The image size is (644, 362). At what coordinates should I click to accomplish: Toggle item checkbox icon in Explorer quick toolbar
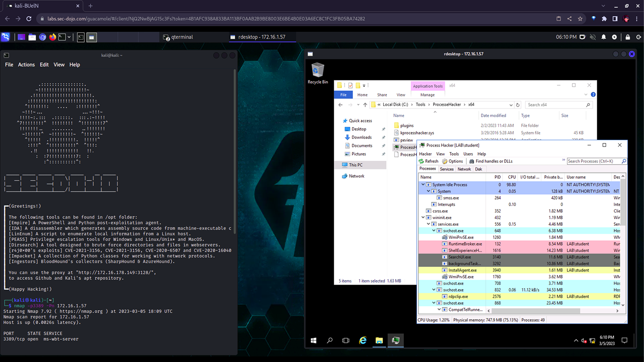click(350, 86)
